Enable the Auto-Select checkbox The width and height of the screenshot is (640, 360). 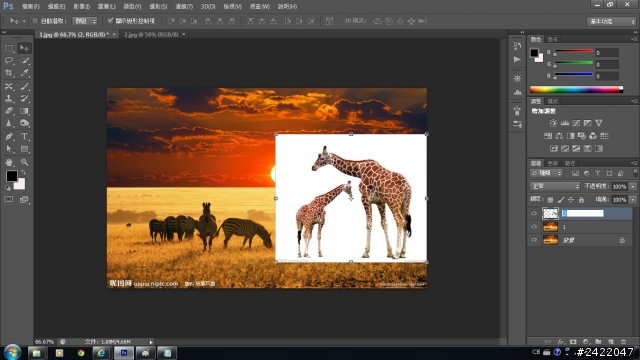click(35, 21)
